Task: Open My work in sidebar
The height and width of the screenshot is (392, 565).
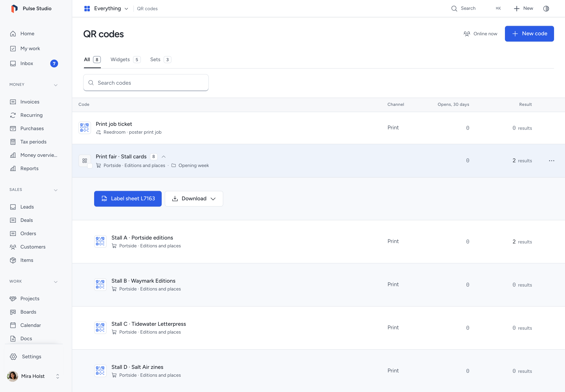Action: tap(34, 48)
